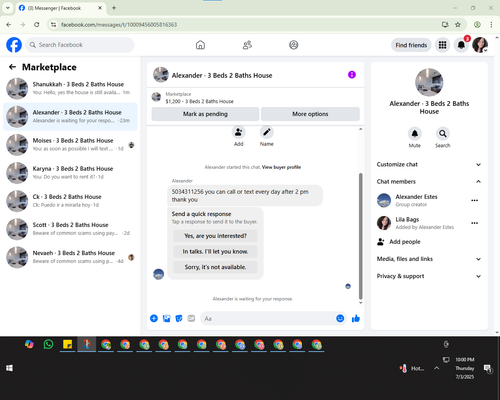This screenshot has width=500, height=400.
Task: Click More options button
Action: point(310,114)
